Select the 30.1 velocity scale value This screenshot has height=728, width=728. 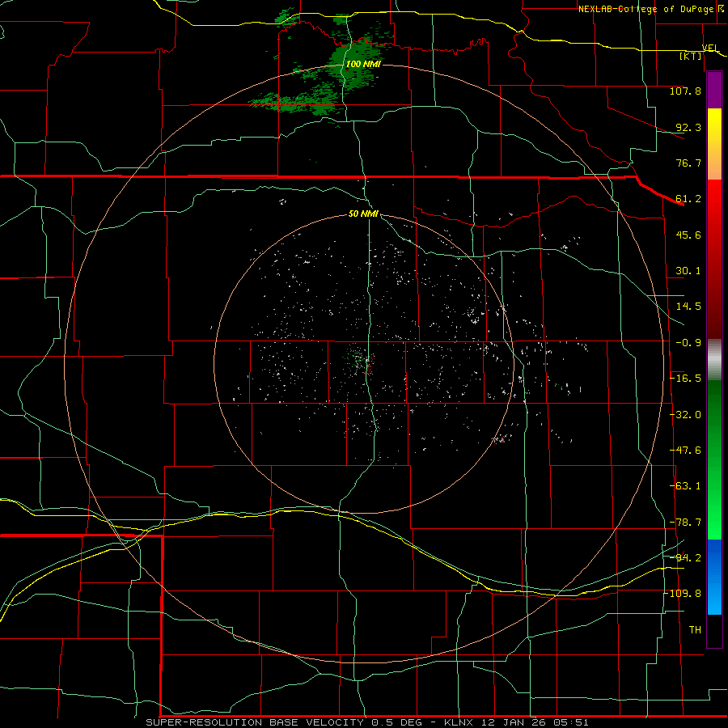coord(688,271)
